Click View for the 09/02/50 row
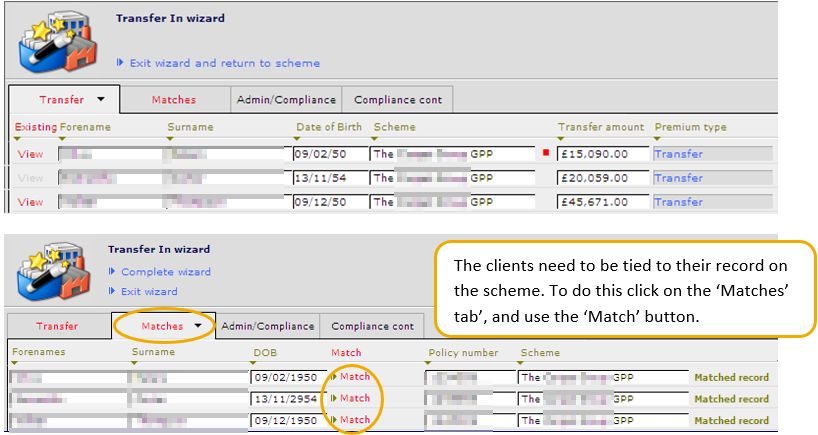Screen dimensions: 818x435 tap(30, 154)
